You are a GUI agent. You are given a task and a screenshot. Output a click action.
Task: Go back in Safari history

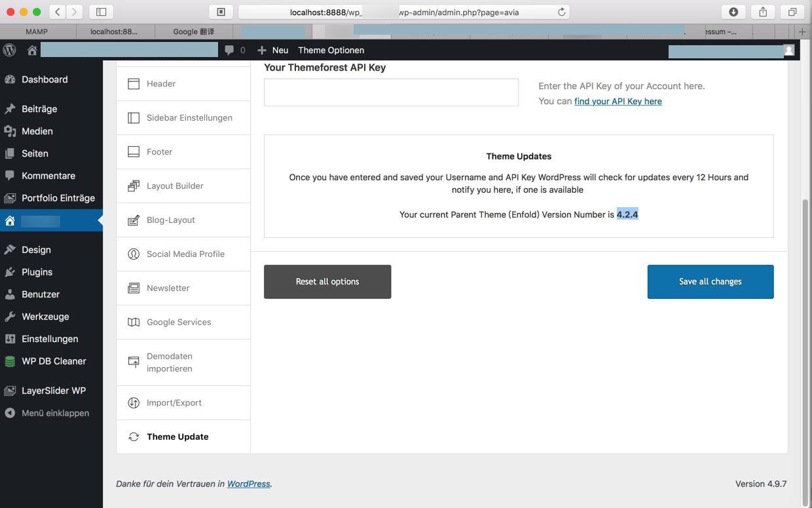[x=58, y=12]
